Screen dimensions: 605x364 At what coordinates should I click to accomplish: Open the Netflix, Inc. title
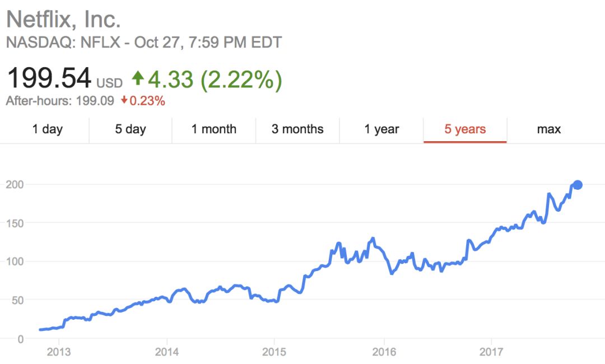click(x=63, y=20)
